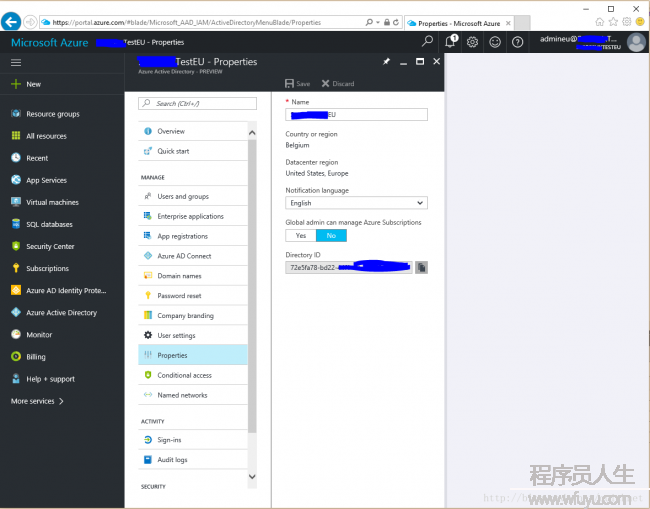The height and width of the screenshot is (509, 650).
Task: Select Conditional access menu item
Action: tap(193, 375)
